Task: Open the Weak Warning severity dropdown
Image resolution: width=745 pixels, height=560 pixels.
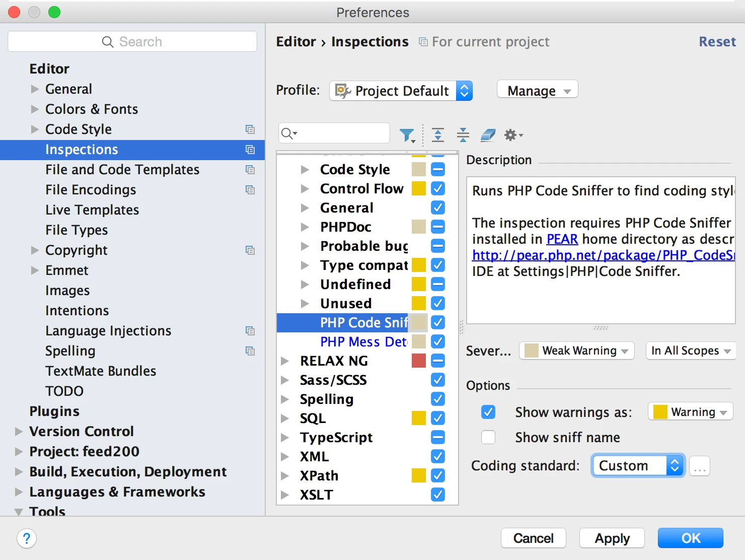Action: pos(576,351)
